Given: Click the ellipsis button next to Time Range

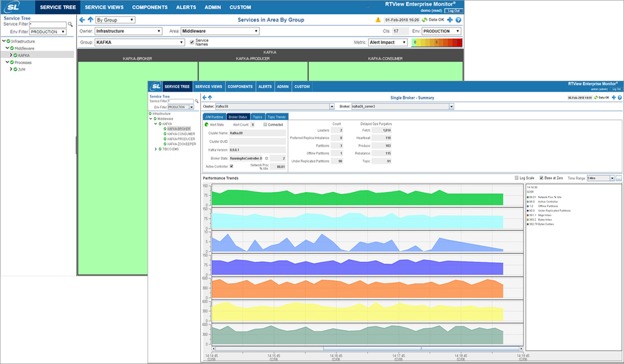Looking at the screenshot, I should coord(619,178).
